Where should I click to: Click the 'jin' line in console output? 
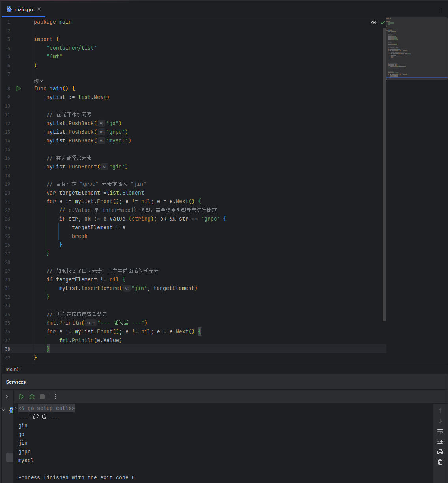(23, 443)
